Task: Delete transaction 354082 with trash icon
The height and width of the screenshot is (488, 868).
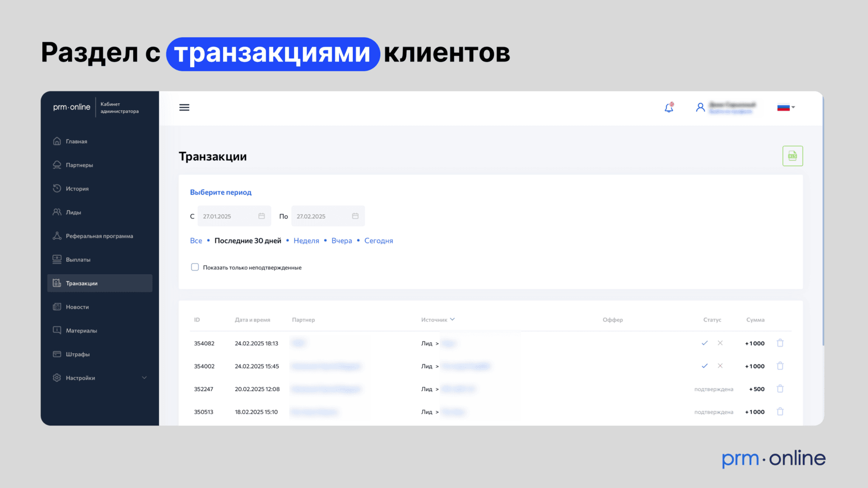Action: pyautogui.click(x=780, y=343)
